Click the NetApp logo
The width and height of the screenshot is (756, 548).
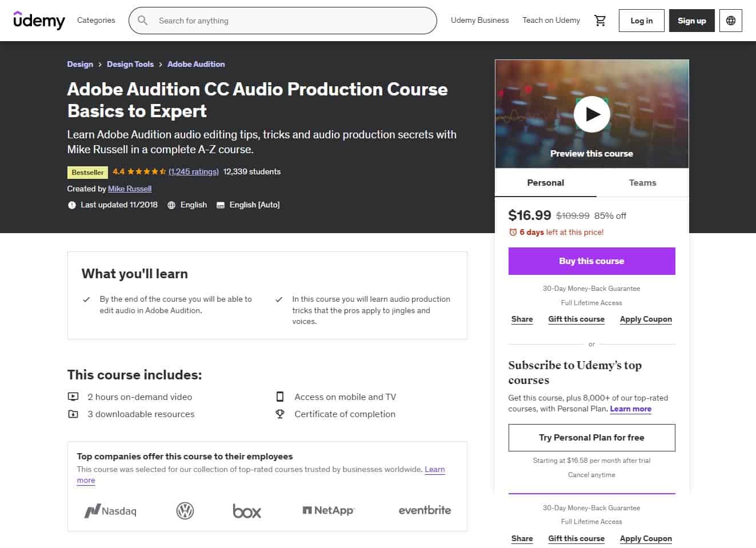click(x=329, y=510)
